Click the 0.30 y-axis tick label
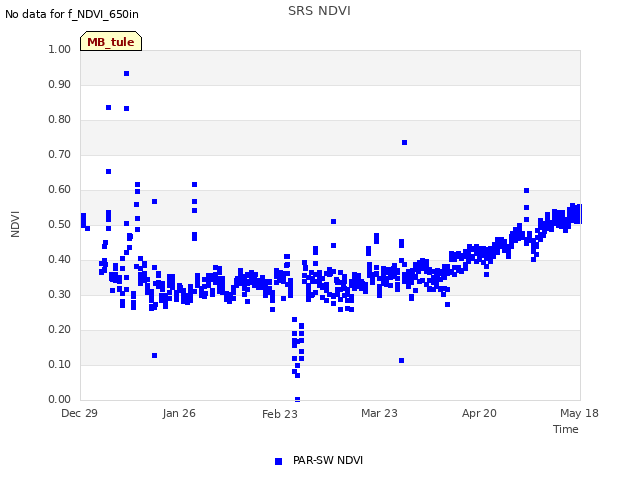The width and height of the screenshot is (640, 480). tap(60, 294)
